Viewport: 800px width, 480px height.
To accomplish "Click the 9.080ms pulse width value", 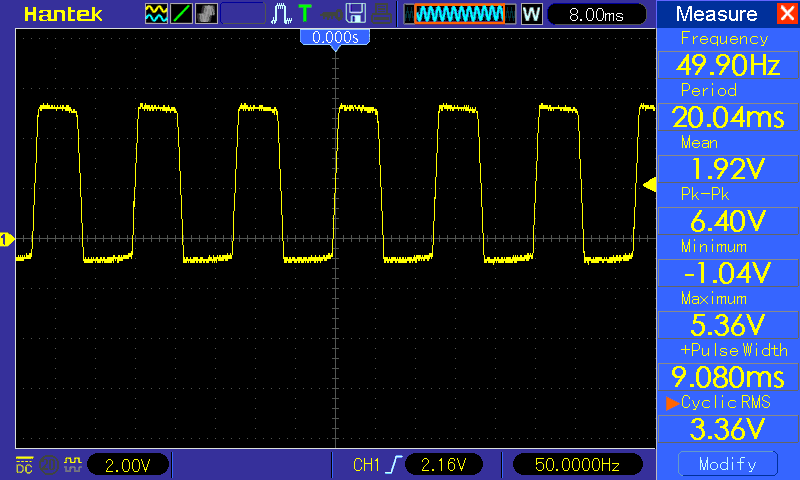I will (x=728, y=377).
